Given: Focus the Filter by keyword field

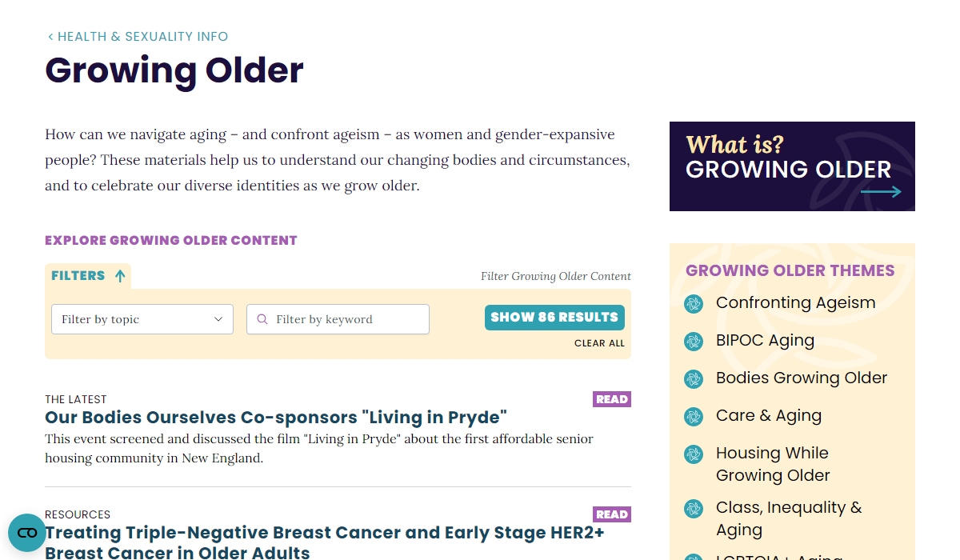Looking at the screenshot, I should coord(338,319).
